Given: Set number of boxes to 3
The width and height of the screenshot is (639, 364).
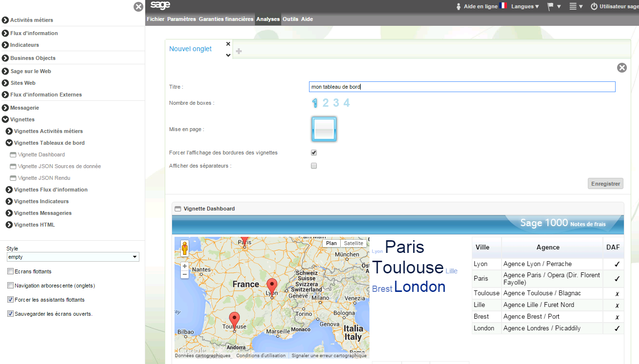Looking at the screenshot, I should coord(336,103).
